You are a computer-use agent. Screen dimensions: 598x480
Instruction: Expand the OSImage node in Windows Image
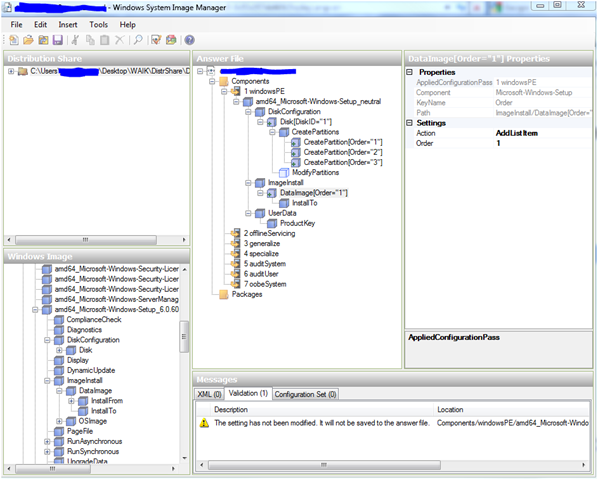point(59,421)
